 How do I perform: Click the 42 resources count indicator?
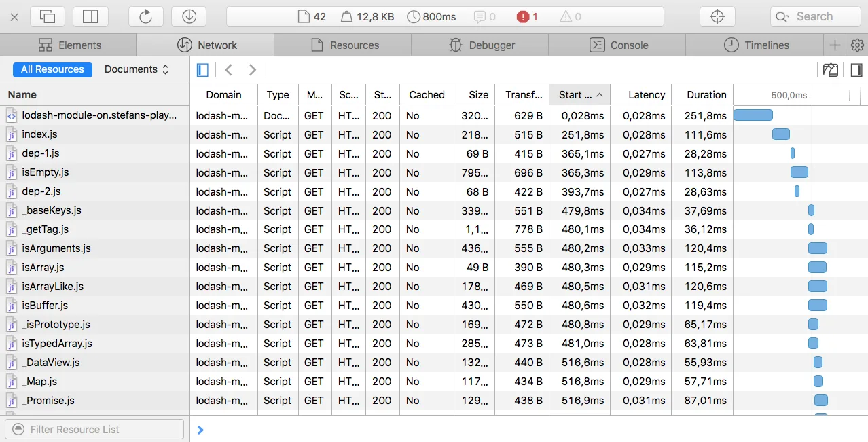pos(312,16)
